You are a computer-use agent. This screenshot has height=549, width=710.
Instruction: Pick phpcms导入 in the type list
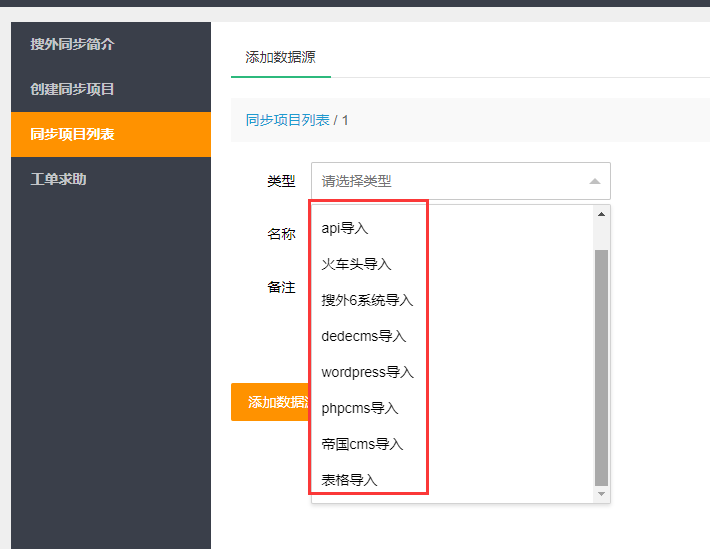pos(359,408)
